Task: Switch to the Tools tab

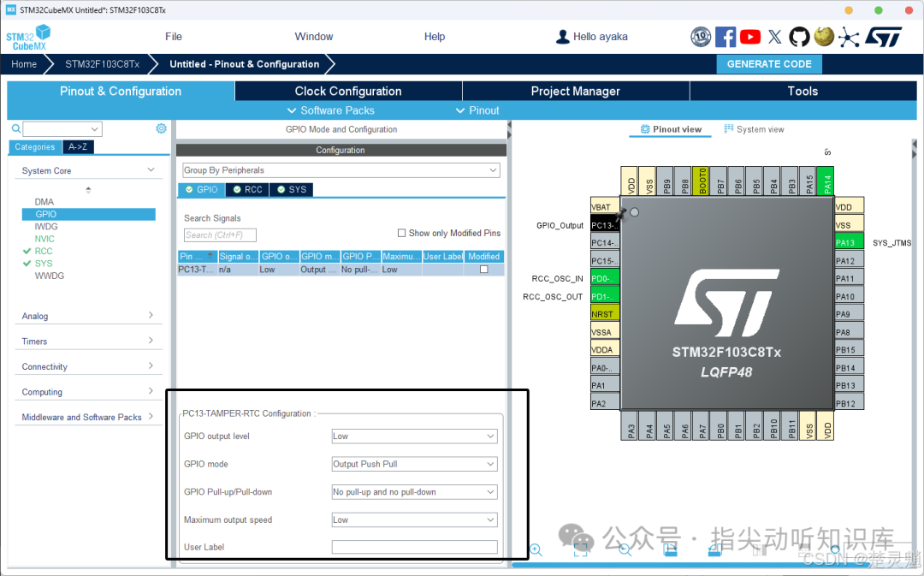Action: coord(803,92)
